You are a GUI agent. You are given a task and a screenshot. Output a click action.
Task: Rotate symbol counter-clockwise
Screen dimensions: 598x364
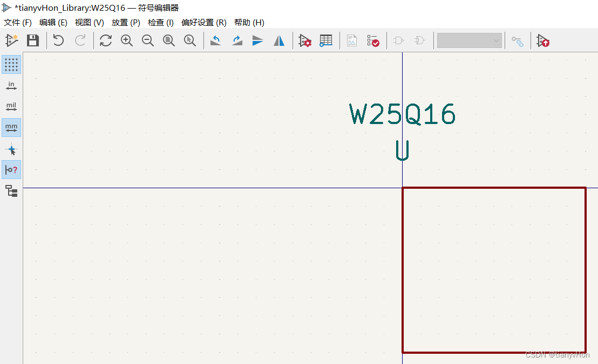tap(215, 40)
